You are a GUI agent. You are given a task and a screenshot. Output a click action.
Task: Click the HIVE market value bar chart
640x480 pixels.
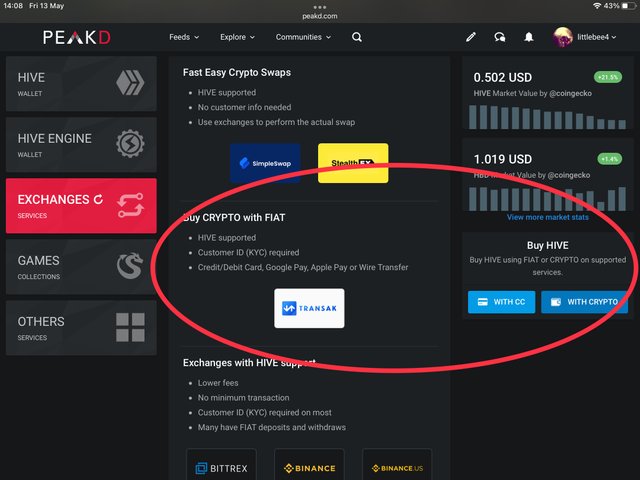point(547,117)
